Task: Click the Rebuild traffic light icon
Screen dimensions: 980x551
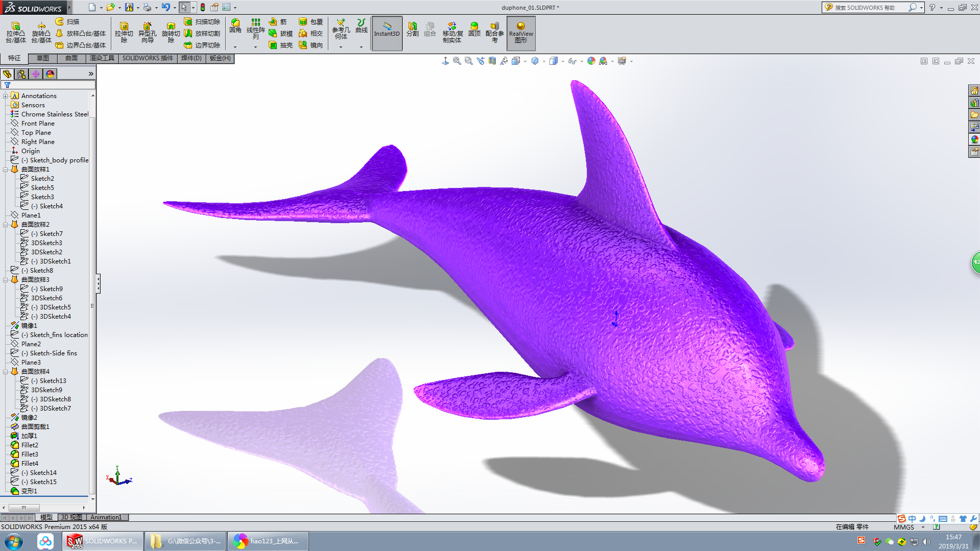Action: [203, 7]
